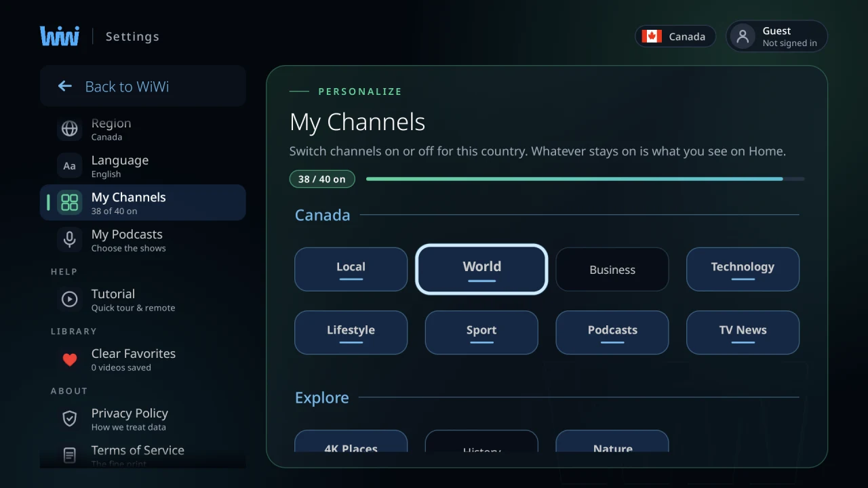This screenshot has width=868, height=488.
Task: Click the WiWi logo
Action: tap(60, 36)
